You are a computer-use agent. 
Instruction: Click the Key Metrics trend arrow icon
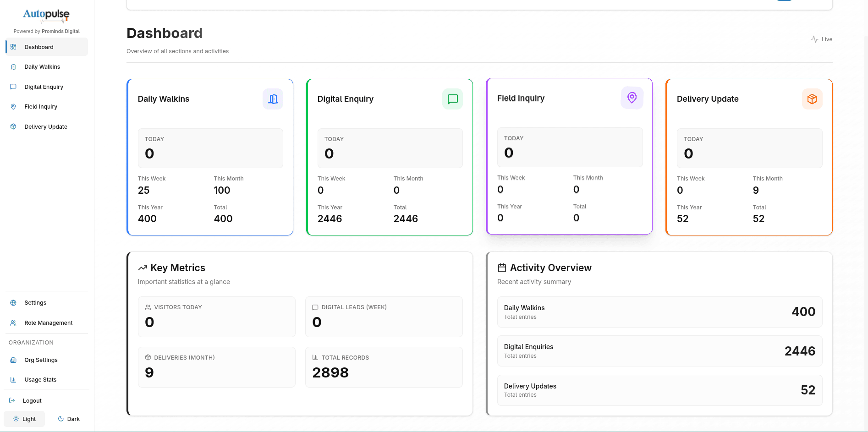click(x=143, y=268)
